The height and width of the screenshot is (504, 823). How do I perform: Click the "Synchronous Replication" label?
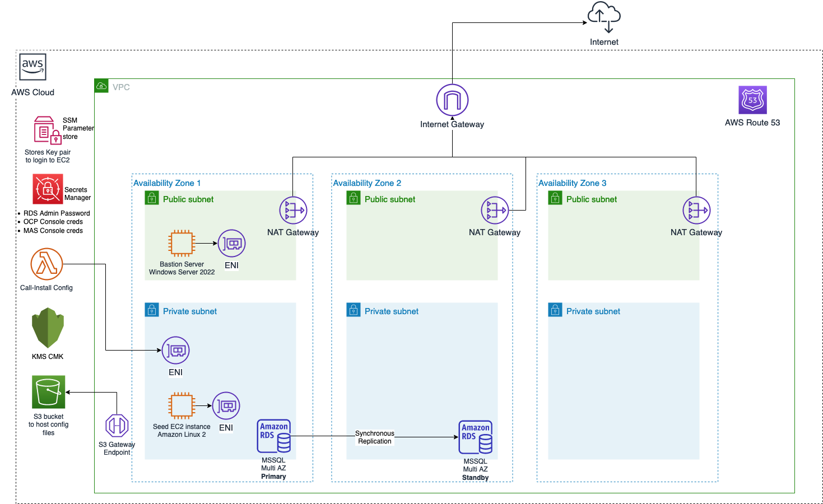(x=375, y=437)
